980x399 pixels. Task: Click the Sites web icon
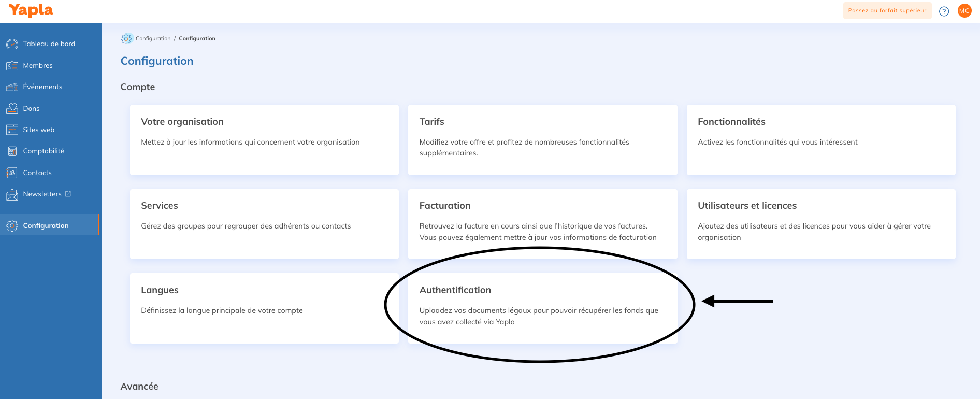tap(12, 130)
